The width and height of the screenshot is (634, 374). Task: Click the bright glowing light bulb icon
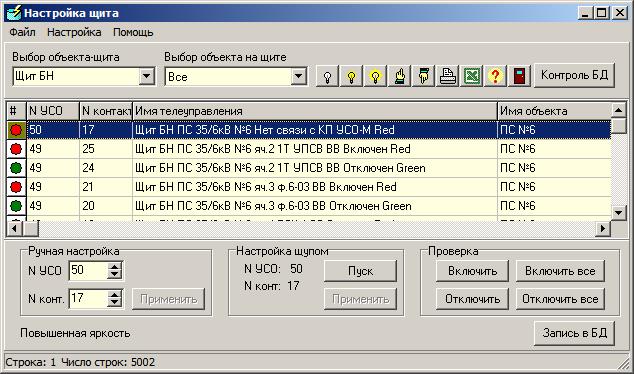[375, 76]
